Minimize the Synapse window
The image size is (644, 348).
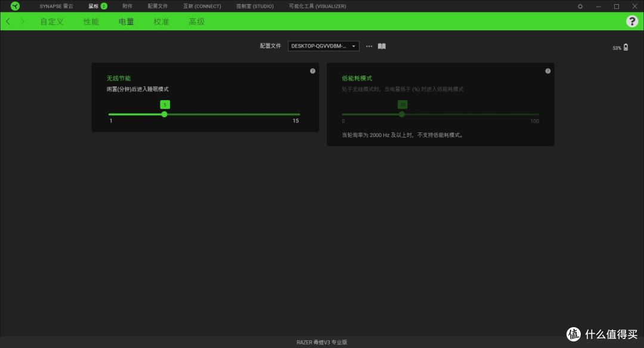click(599, 6)
